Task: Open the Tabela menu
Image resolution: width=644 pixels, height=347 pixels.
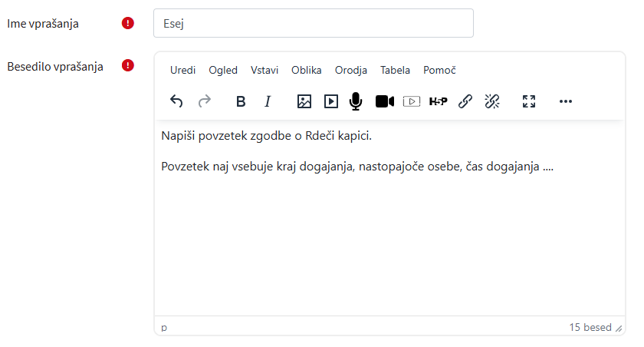Action: [395, 70]
